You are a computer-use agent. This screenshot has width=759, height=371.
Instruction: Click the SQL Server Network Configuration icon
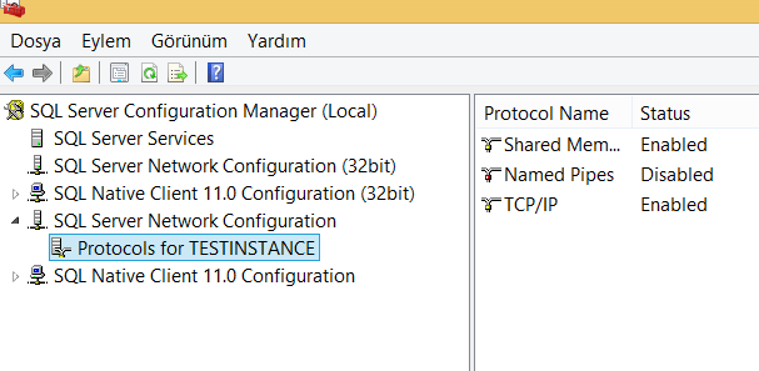coord(37,221)
